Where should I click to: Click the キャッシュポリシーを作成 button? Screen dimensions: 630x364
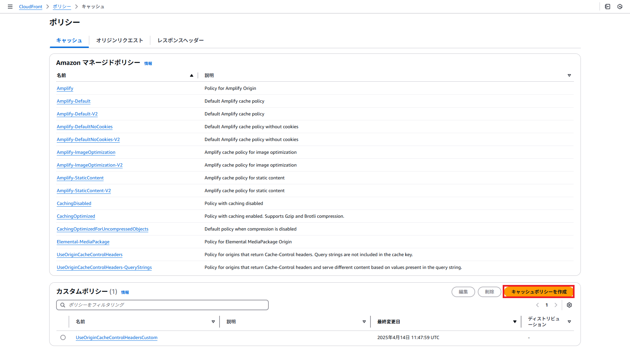coord(539,292)
